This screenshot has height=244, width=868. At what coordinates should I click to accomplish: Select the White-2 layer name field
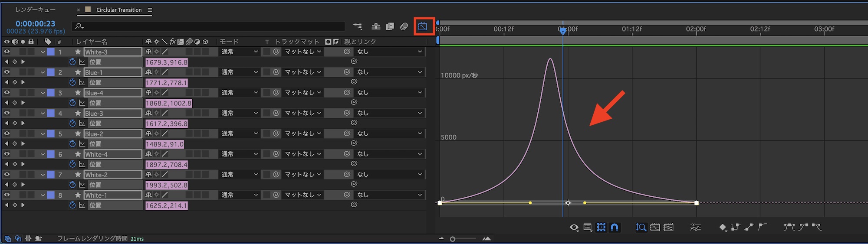[113, 175]
